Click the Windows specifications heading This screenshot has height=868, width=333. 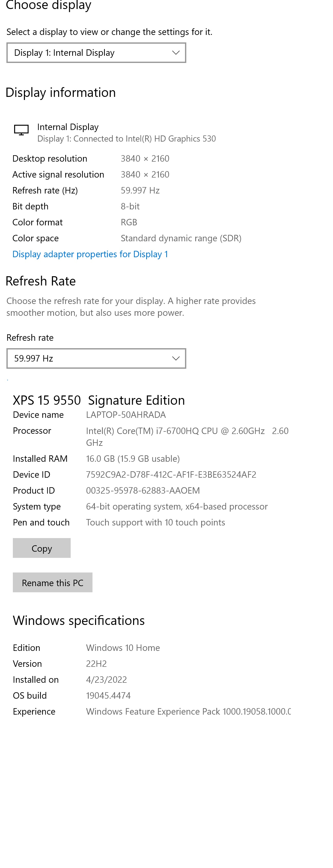(79, 621)
